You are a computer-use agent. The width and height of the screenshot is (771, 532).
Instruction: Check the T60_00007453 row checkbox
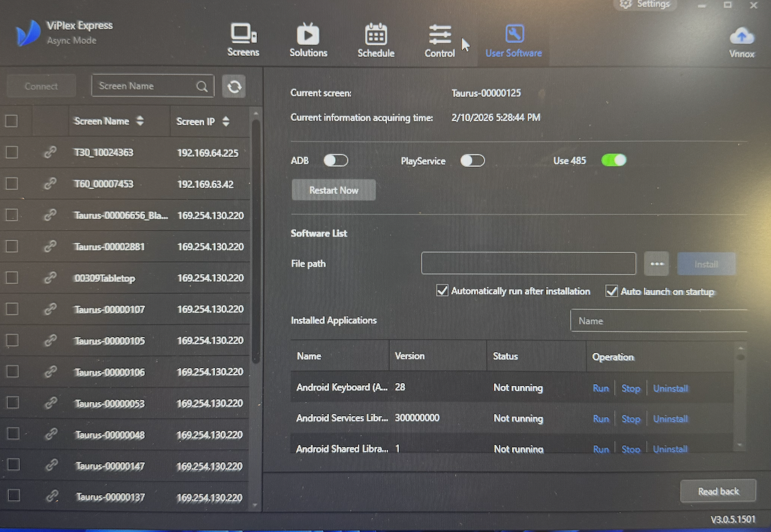(12, 184)
